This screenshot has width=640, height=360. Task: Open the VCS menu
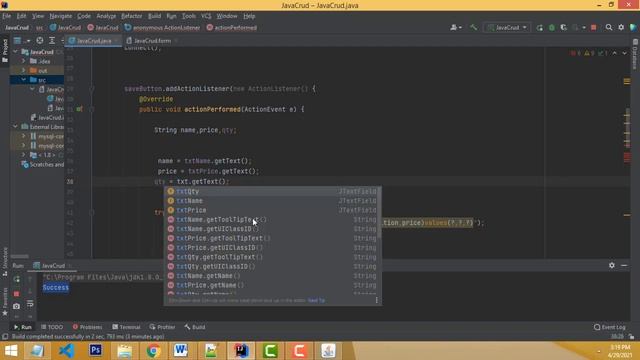click(206, 16)
